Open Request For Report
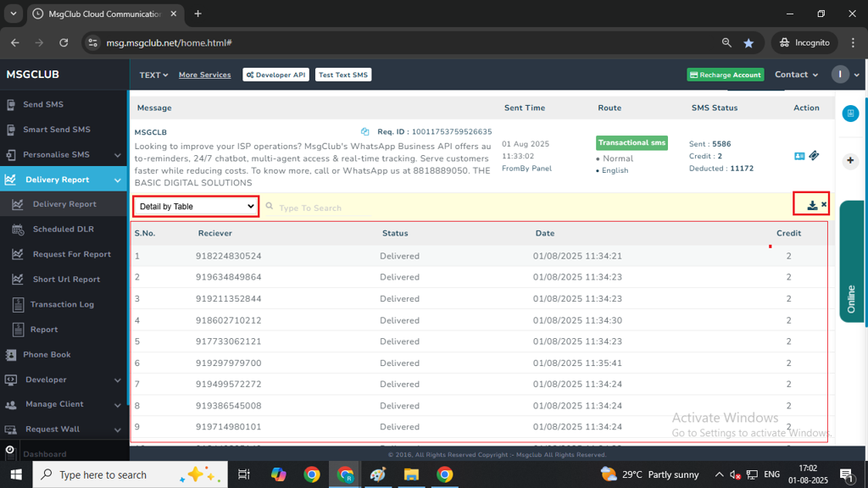868x488 pixels. pyautogui.click(x=71, y=254)
